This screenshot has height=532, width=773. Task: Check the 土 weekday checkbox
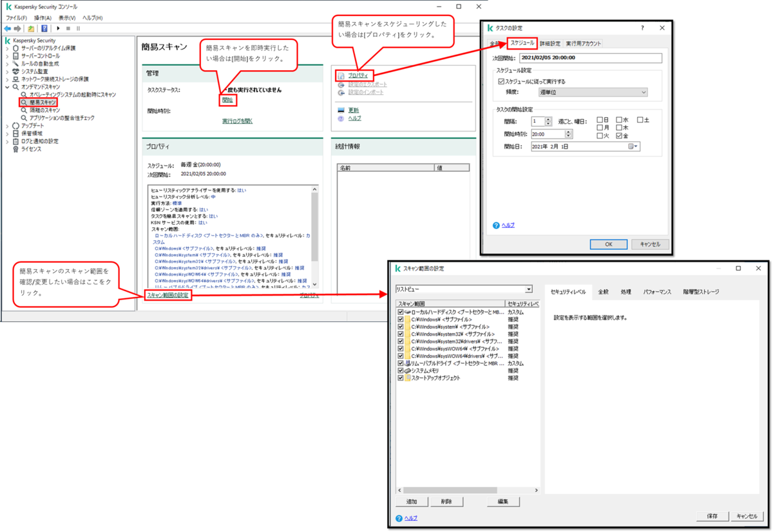tap(640, 120)
